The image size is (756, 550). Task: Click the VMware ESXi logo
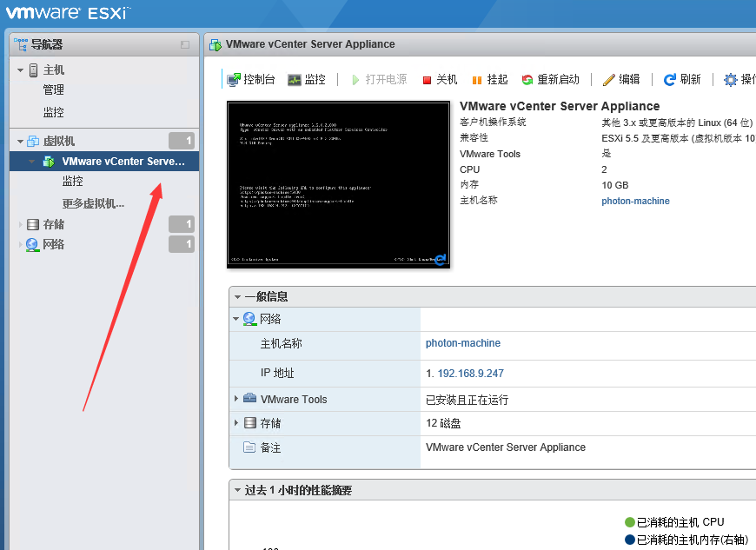[68, 12]
